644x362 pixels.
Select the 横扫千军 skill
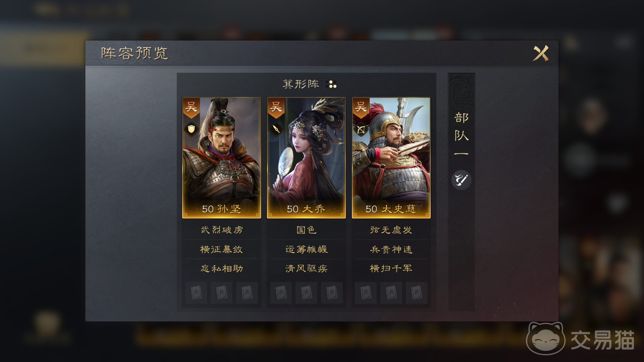coord(391,268)
